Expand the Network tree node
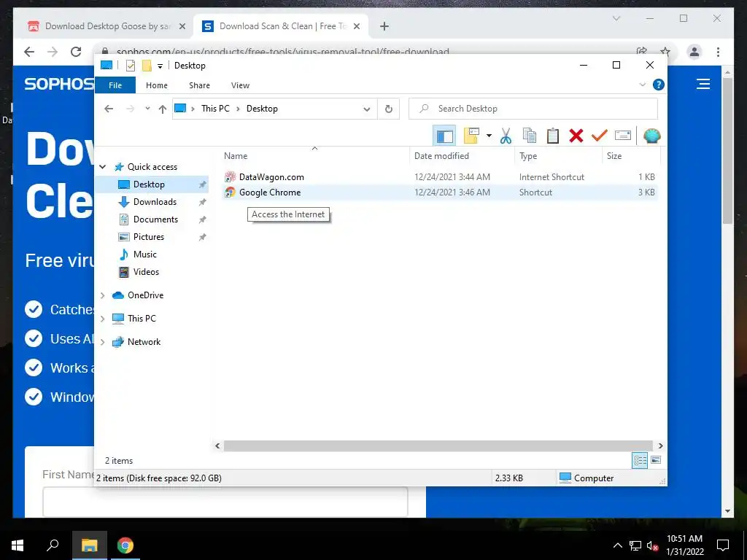The width and height of the screenshot is (747, 560). 102,342
